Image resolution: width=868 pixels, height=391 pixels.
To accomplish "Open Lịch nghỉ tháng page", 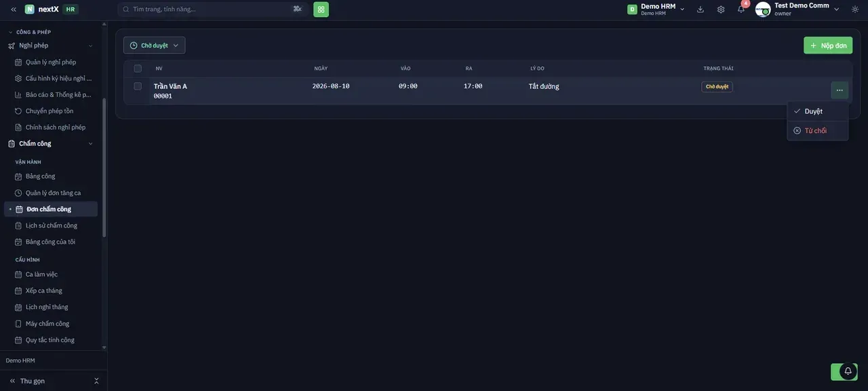I will click(x=47, y=307).
